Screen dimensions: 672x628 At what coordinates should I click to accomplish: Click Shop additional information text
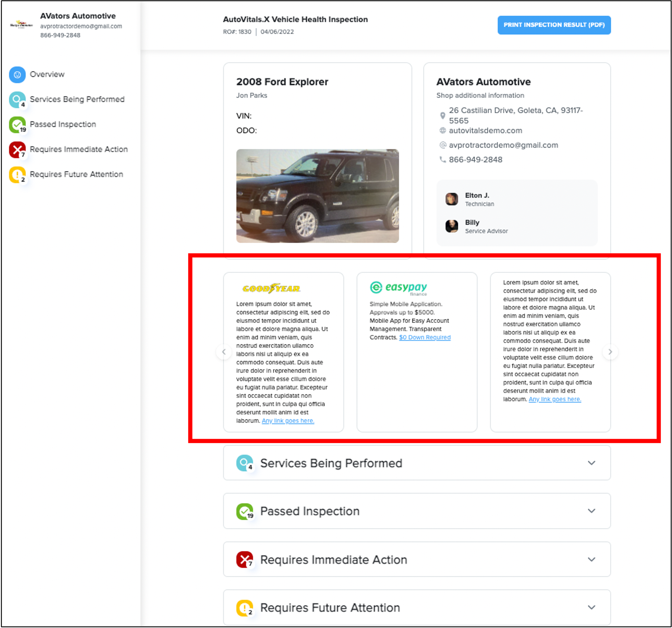480,96
